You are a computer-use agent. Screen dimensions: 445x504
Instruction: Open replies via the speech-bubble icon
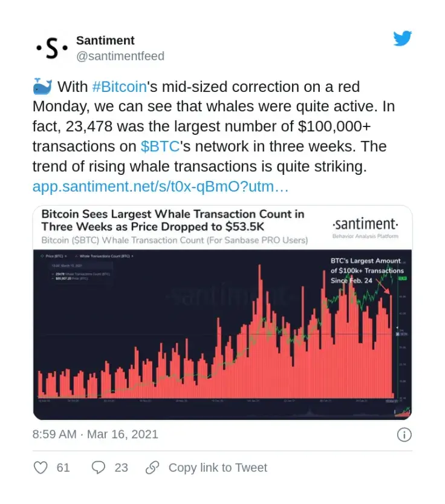97,467
